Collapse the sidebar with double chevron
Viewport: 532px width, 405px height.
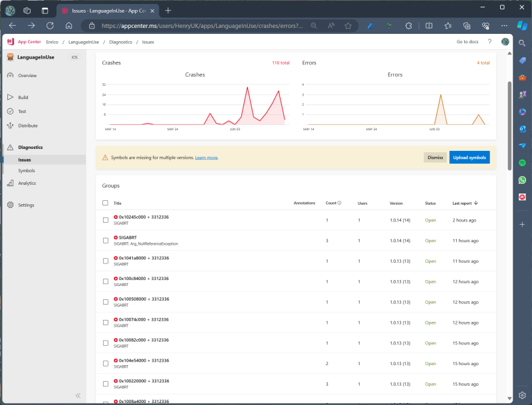point(78,396)
